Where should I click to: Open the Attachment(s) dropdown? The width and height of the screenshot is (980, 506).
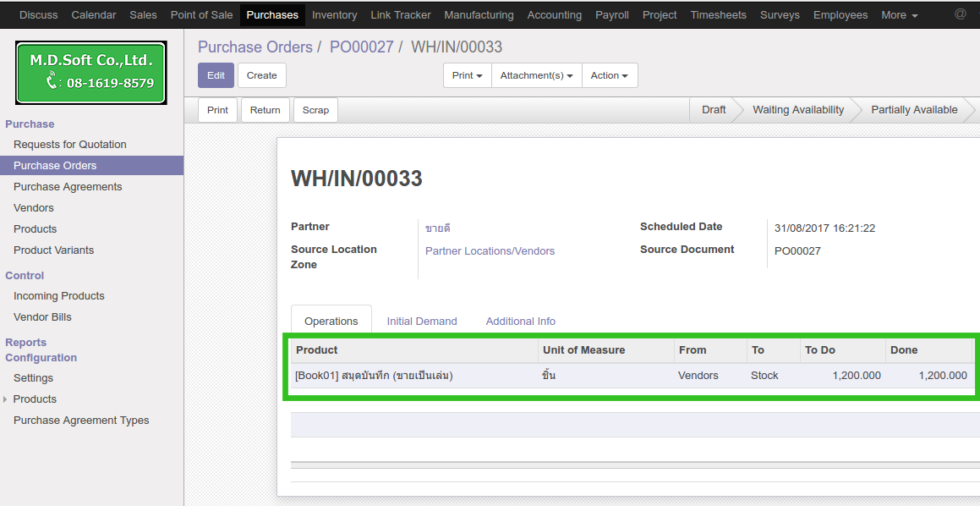click(x=536, y=75)
